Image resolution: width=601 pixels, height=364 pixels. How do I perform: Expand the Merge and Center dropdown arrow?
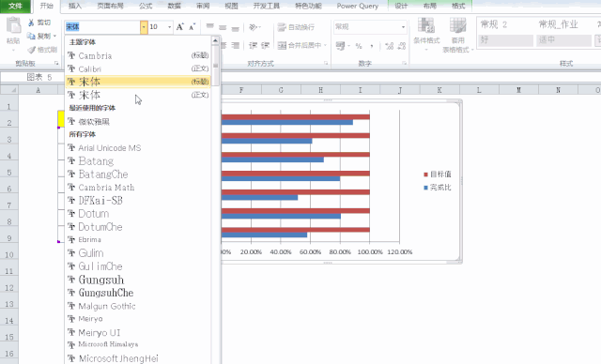click(325, 45)
